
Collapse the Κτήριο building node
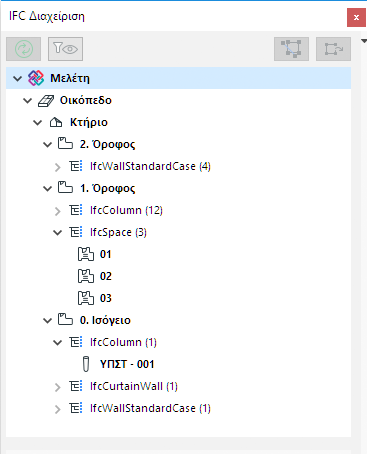tap(38, 123)
